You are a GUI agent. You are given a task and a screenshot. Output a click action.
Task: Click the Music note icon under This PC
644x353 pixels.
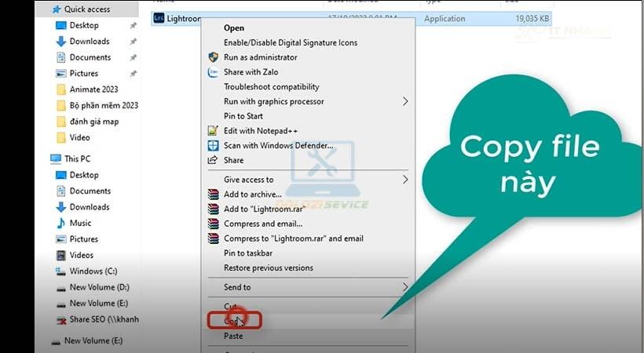click(x=62, y=223)
